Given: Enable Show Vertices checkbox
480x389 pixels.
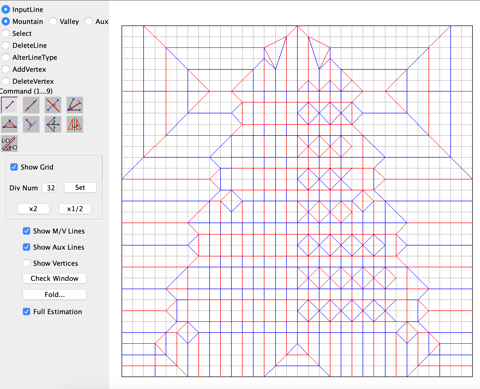Looking at the screenshot, I should [x=26, y=263].
